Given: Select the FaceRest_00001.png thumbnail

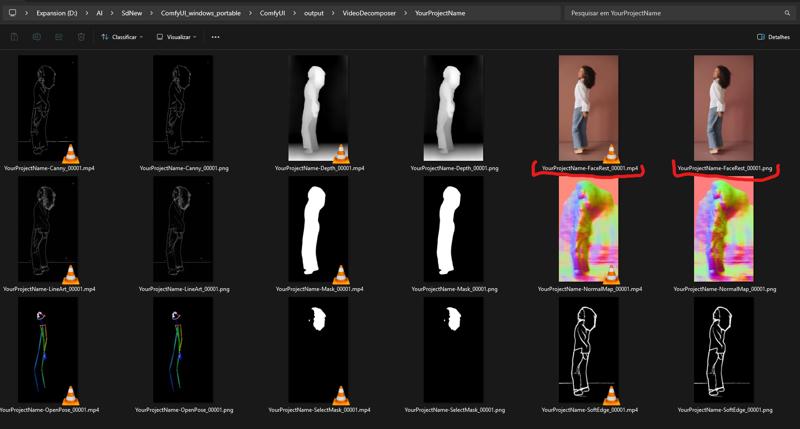Looking at the screenshot, I should (724, 108).
